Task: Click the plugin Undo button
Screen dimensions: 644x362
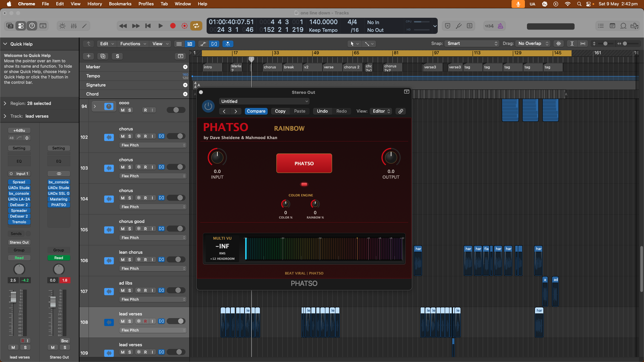Action: click(x=322, y=111)
